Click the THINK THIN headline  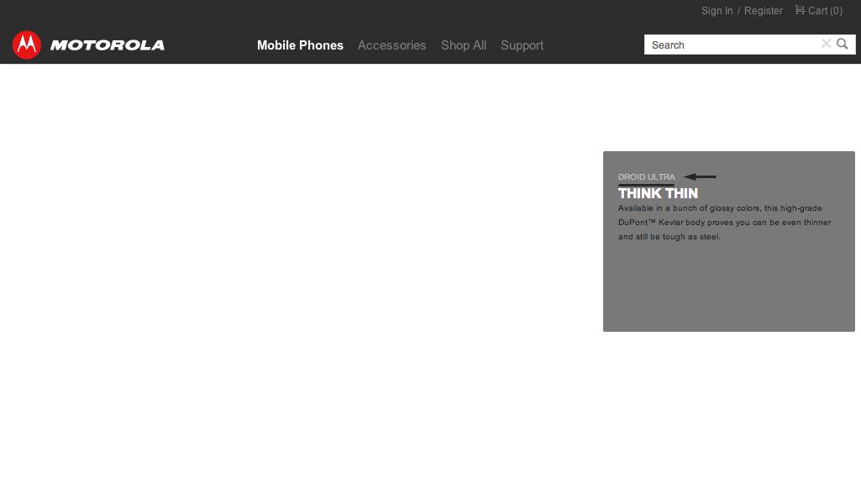pos(658,193)
